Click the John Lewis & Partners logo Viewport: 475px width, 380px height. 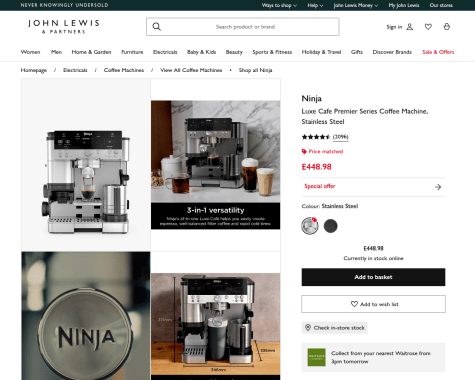coord(64,27)
